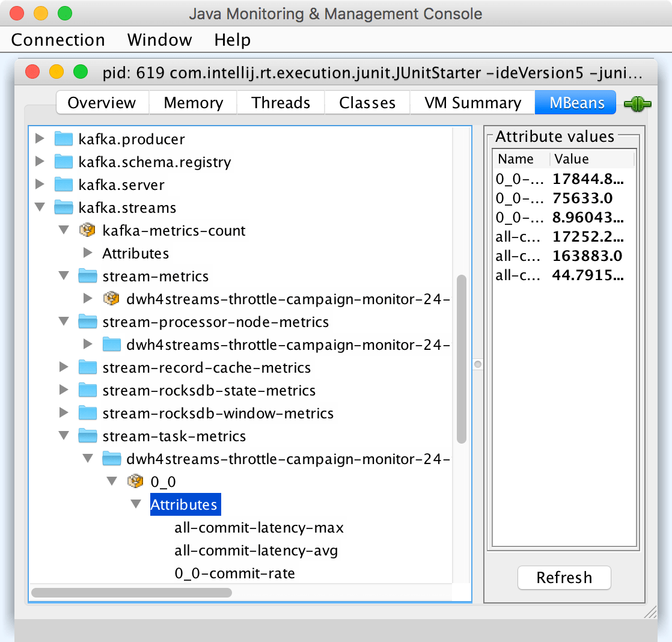Click the MBean icon beside kafka-metrics-count
Viewport: 672px width, 642px height.
[x=87, y=230]
